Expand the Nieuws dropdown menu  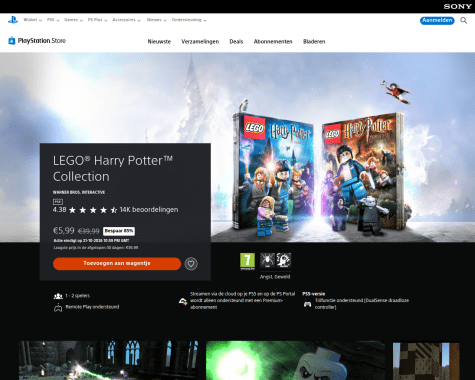click(156, 20)
